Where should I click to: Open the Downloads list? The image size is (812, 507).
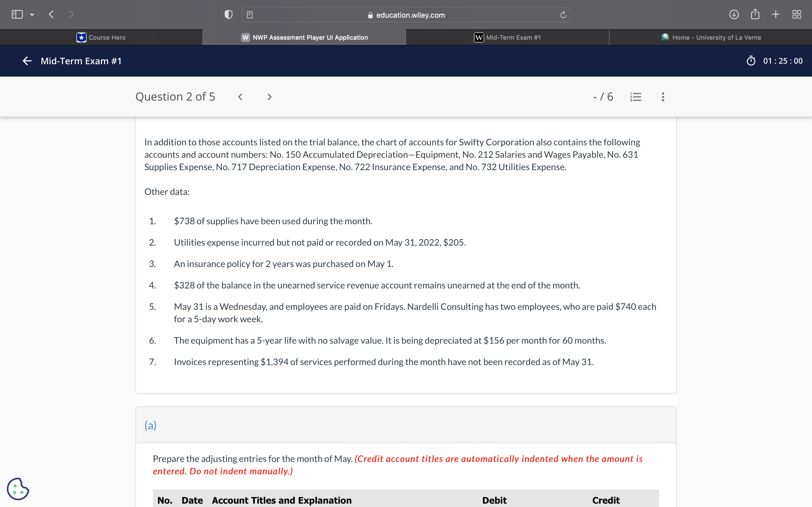click(x=734, y=14)
